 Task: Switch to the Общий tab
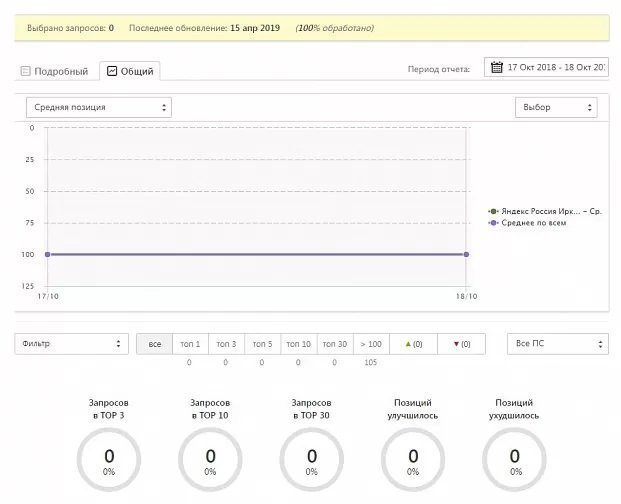tap(132, 71)
